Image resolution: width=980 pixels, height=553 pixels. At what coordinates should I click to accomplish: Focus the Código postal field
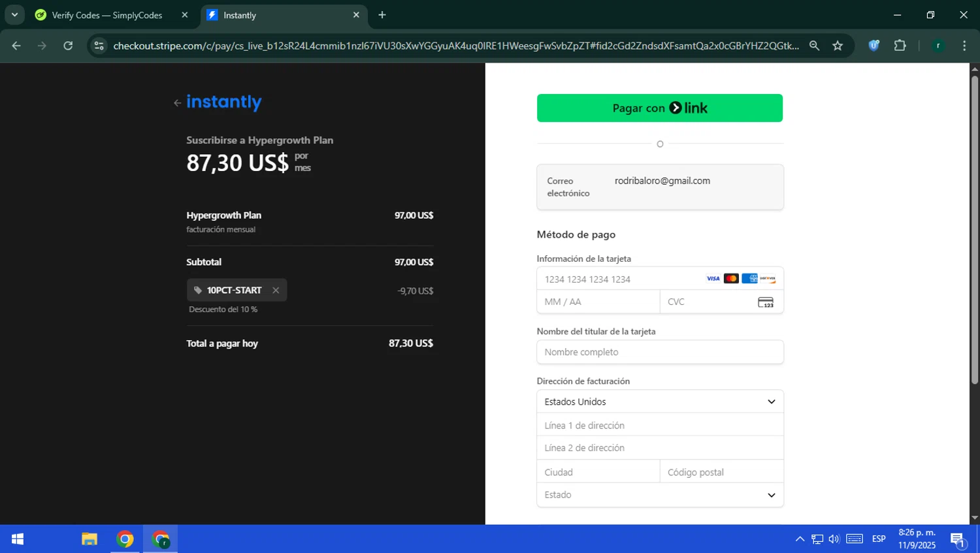(722, 472)
